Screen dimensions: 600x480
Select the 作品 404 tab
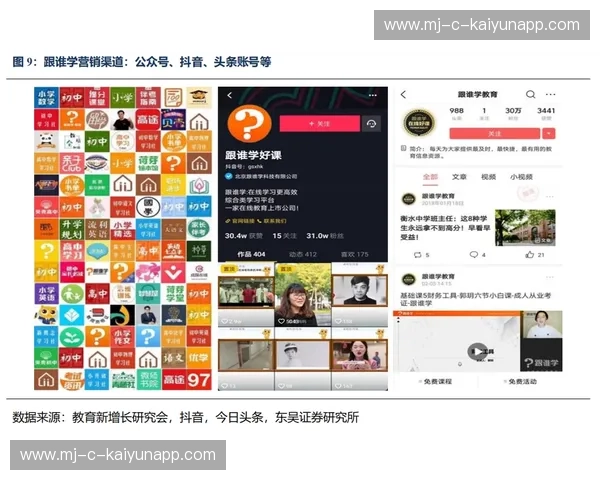point(251,254)
